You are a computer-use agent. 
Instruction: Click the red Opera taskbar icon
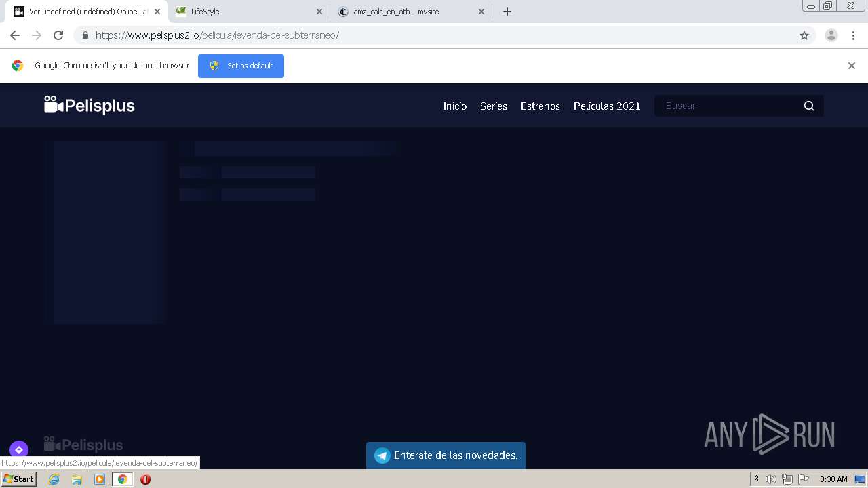145,479
